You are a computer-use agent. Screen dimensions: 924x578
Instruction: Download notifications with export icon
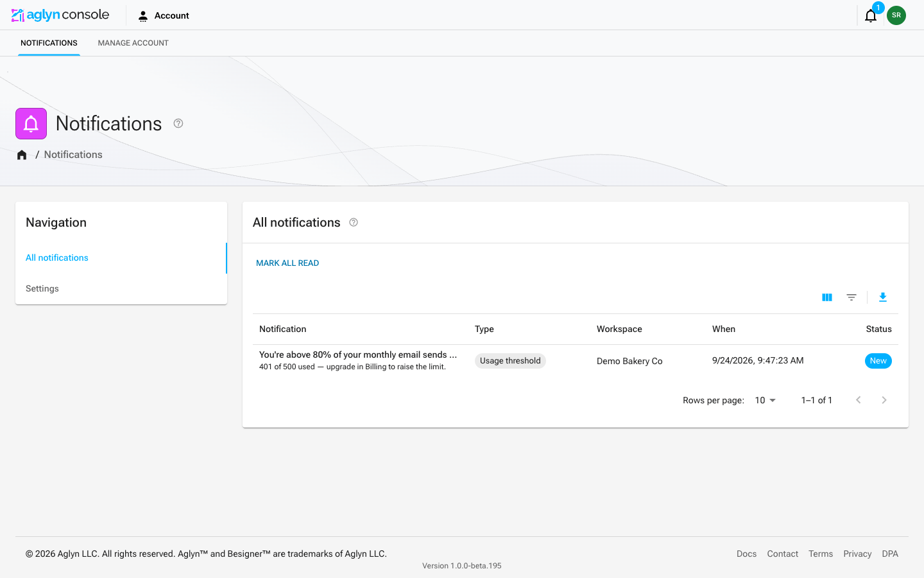coord(883,297)
